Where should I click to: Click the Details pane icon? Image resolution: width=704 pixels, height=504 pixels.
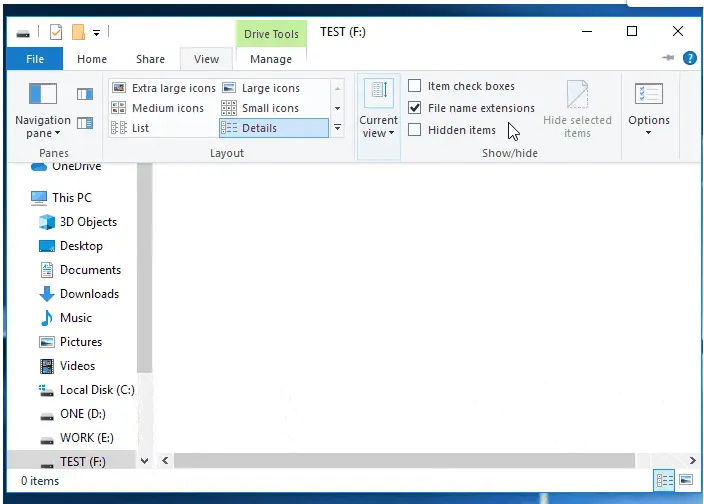click(85, 123)
